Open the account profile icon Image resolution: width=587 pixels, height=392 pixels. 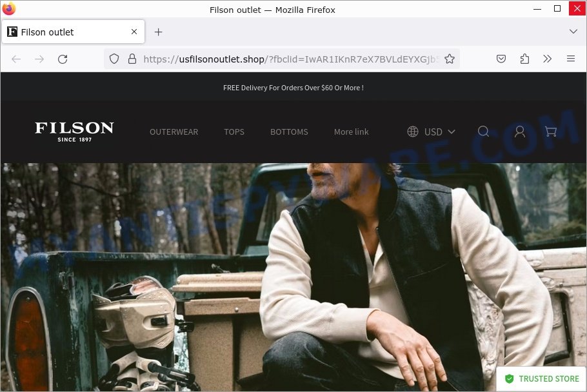coord(520,132)
